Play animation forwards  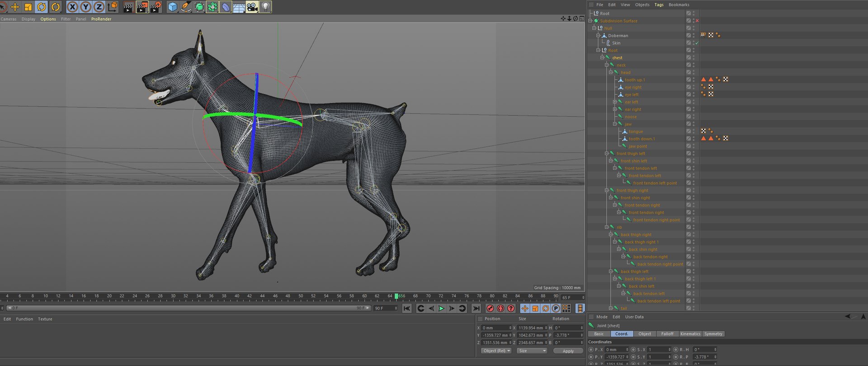442,308
